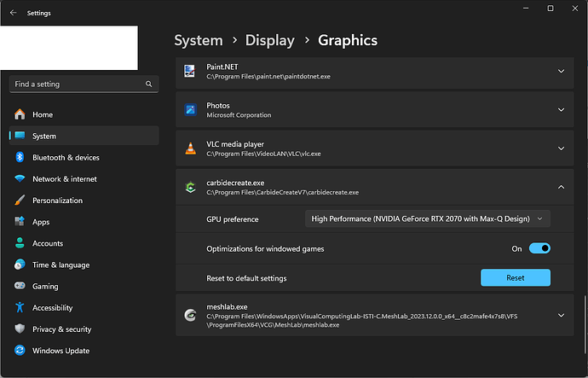Image resolution: width=588 pixels, height=378 pixels.
Task: Go to Accessibility settings
Action: tap(84, 307)
